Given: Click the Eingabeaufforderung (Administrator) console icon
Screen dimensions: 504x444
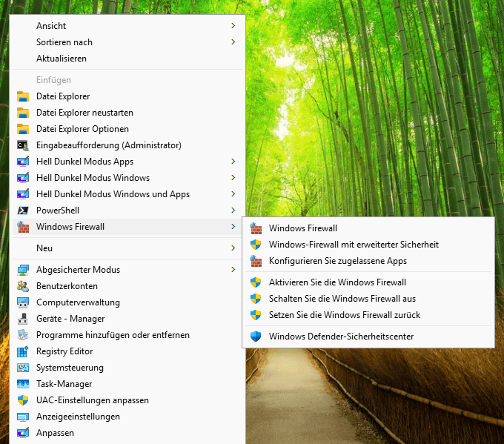Looking at the screenshot, I should [x=23, y=145].
